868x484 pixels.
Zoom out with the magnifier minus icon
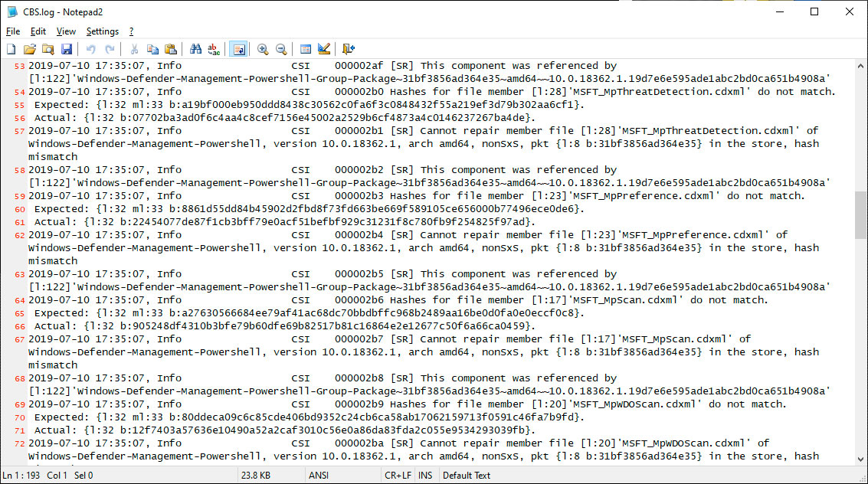281,49
